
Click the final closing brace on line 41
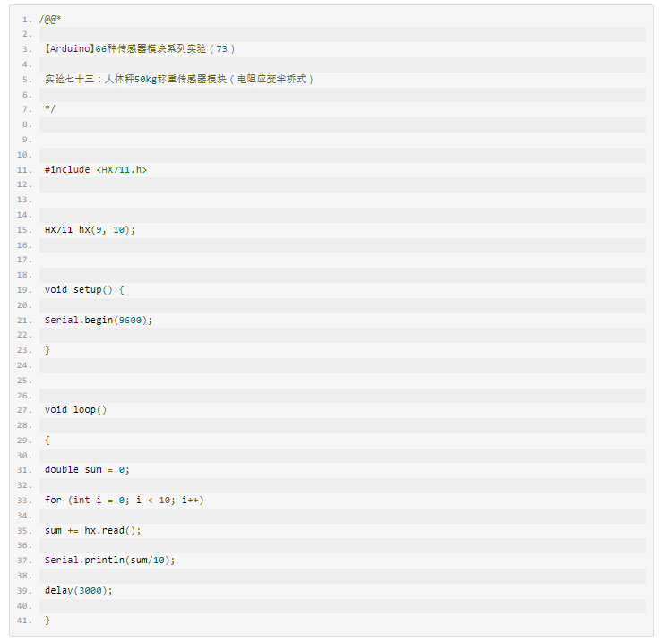tap(47, 621)
